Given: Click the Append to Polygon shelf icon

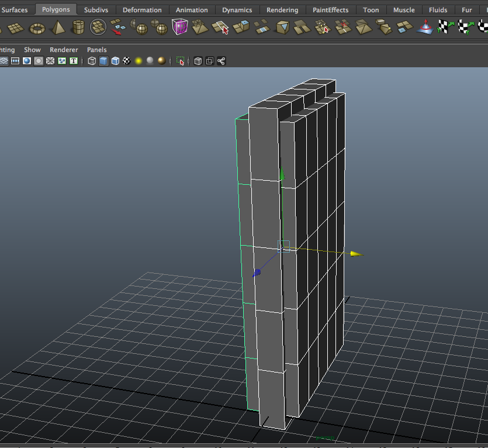Looking at the screenshot, I should 302,27.
